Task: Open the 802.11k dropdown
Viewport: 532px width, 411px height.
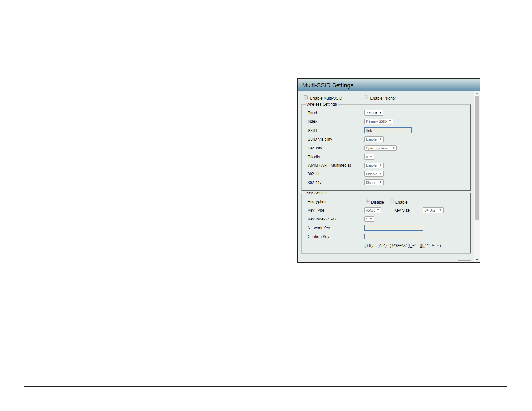Action: click(x=374, y=174)
